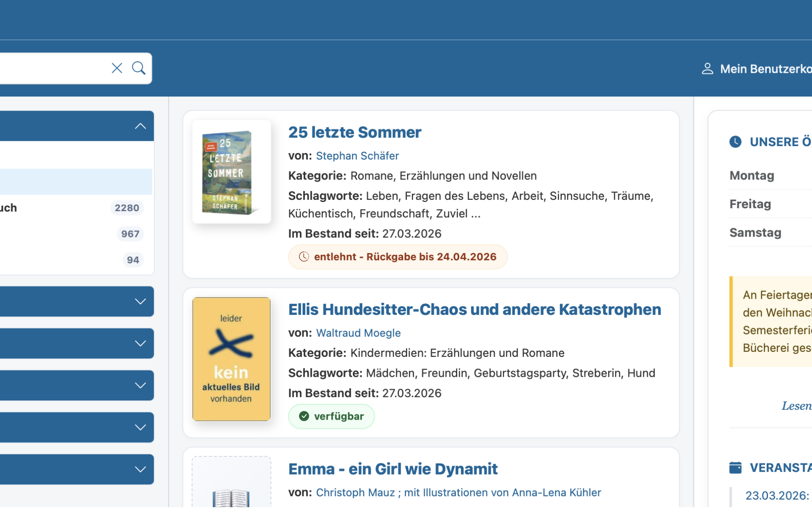Click the green checkmark icon in the verfügbar badge

[x=304, y=416]
